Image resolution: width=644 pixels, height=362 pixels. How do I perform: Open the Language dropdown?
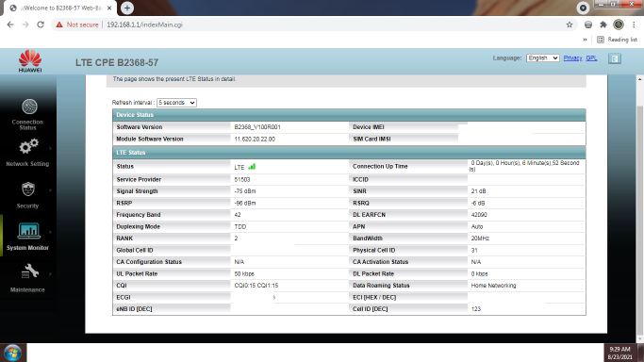[x=542, y=58]
